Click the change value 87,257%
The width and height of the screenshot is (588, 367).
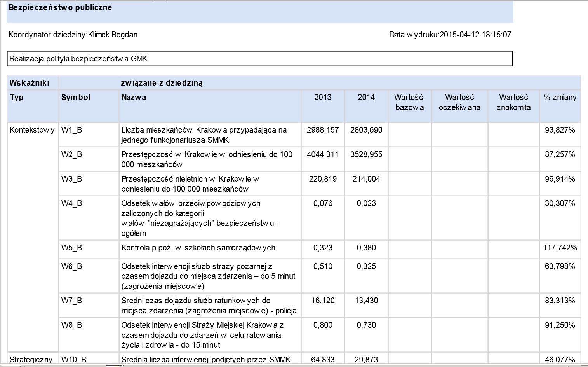(560, 154)
